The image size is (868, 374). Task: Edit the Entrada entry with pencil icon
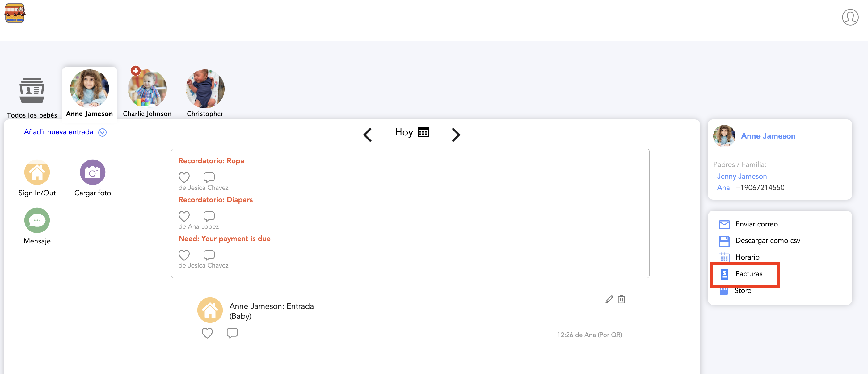[609, 299]
